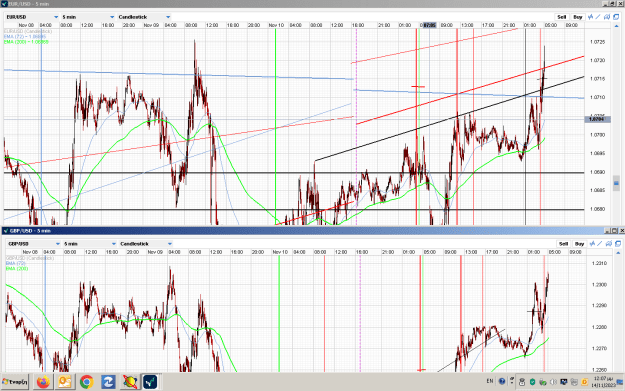The image size is (625, 391).
Task: Click chart studies icon in GBP/USD toolbar
Action: click(609, 244)
